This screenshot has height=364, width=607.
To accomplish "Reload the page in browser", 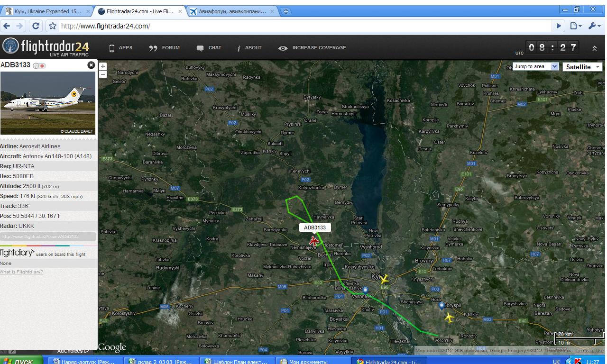I will pyautogui.click(x=36, y=26).
